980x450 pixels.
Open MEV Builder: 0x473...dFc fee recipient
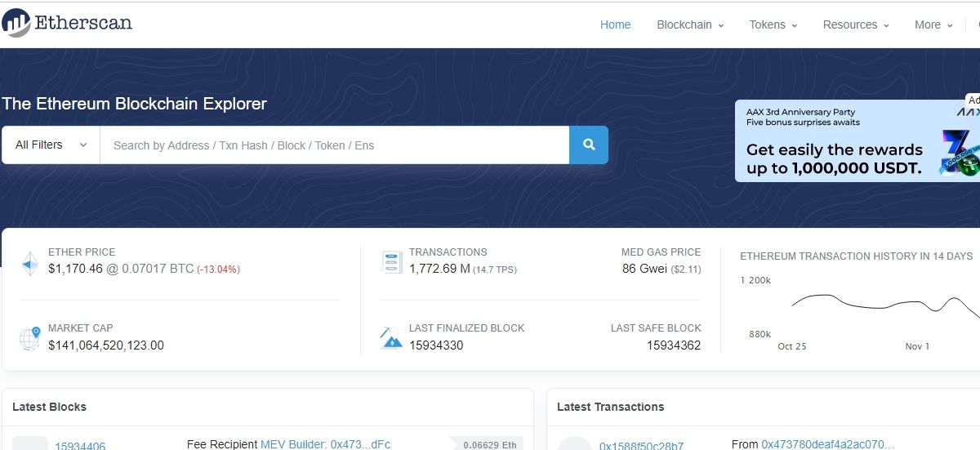pos(325,444)
